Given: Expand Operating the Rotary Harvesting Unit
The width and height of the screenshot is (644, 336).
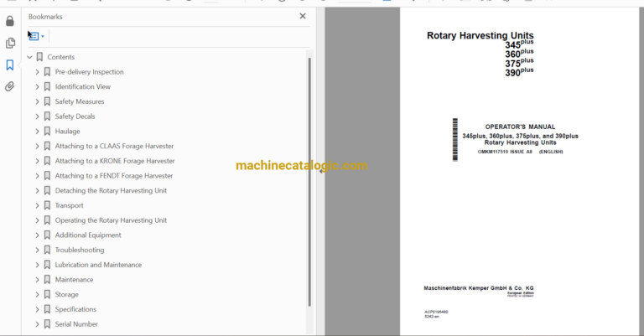Looking at the screenshot, I should [38, 220].
